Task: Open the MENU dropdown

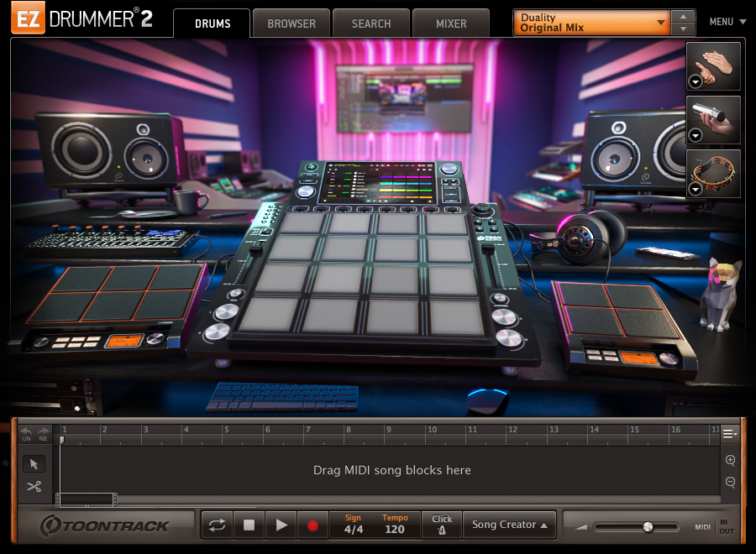Action: pos(727,22)
